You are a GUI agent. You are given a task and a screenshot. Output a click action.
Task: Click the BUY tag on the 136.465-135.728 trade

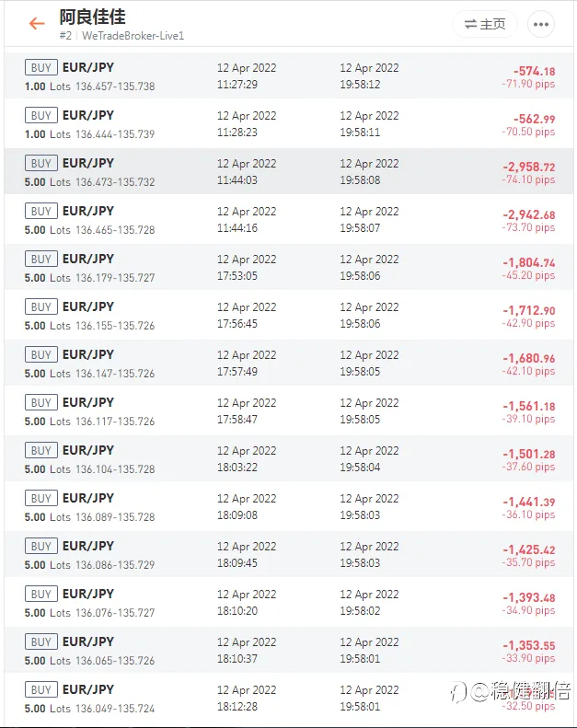[41, 211]
